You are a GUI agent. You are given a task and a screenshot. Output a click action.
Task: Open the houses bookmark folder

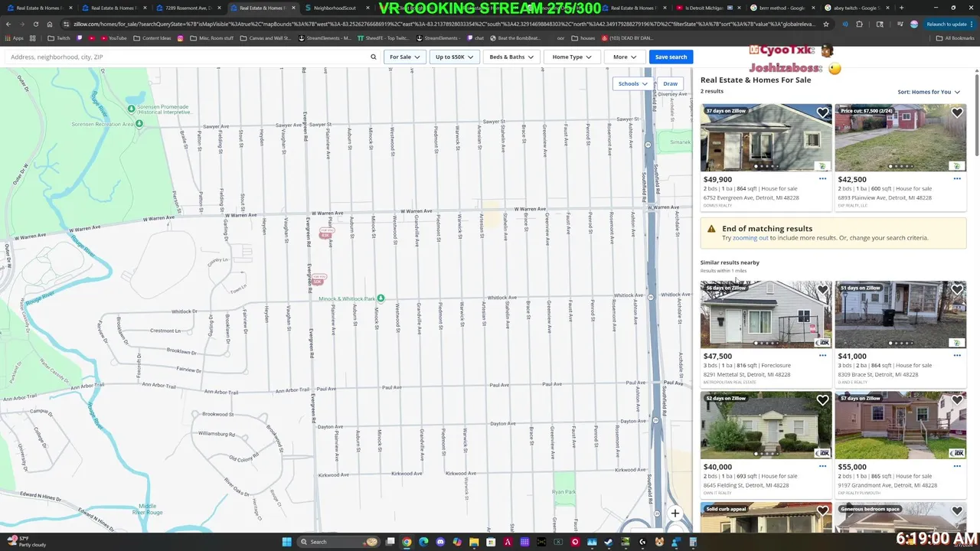pos(583,37)
